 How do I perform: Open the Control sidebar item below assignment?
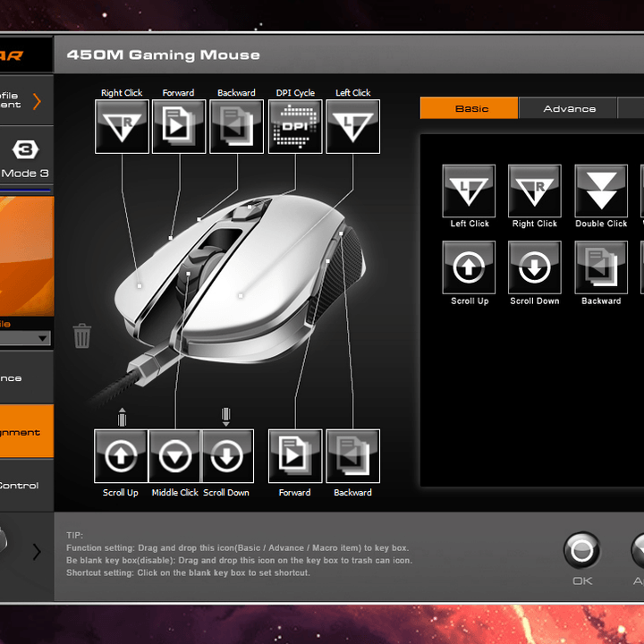[x=27, y=485]
